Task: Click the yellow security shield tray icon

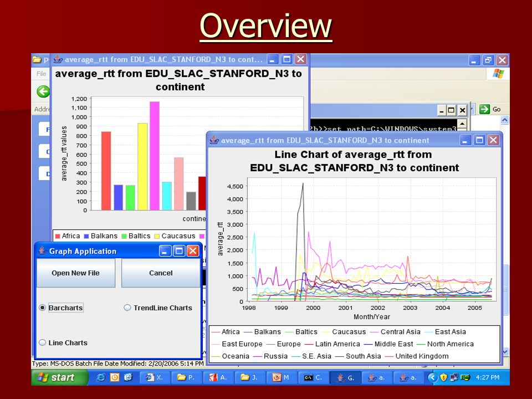Action: 443,377
